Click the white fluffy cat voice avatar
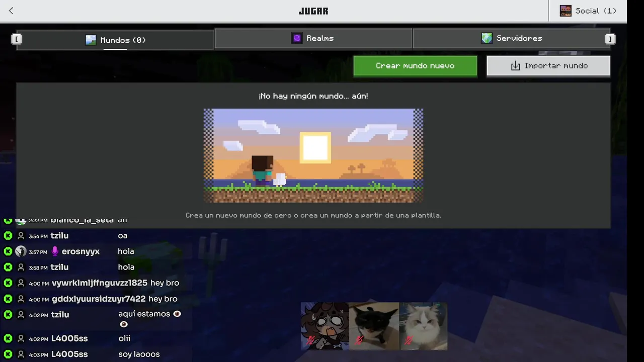This screenshot has height=362, width=644. 423,326
